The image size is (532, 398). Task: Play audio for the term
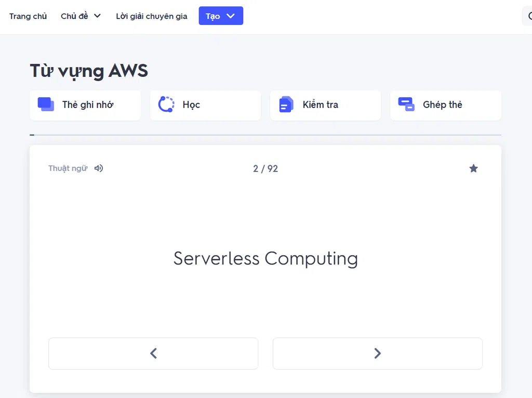coord(99,168)
